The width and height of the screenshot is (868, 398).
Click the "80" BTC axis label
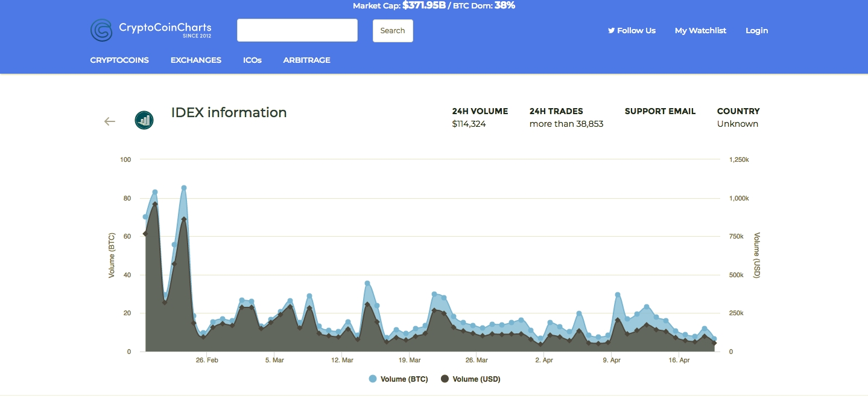(127, 198)
